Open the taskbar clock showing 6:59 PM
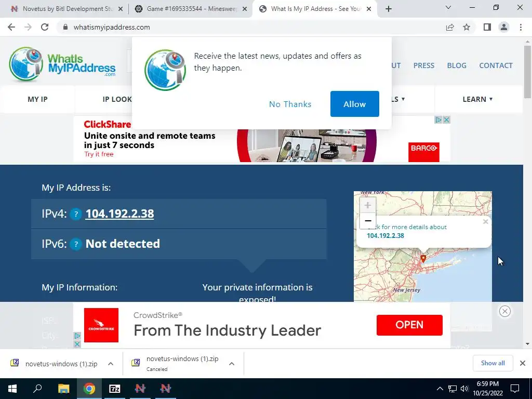Viewport: 532px width, 399px height. tap(487, 389)
